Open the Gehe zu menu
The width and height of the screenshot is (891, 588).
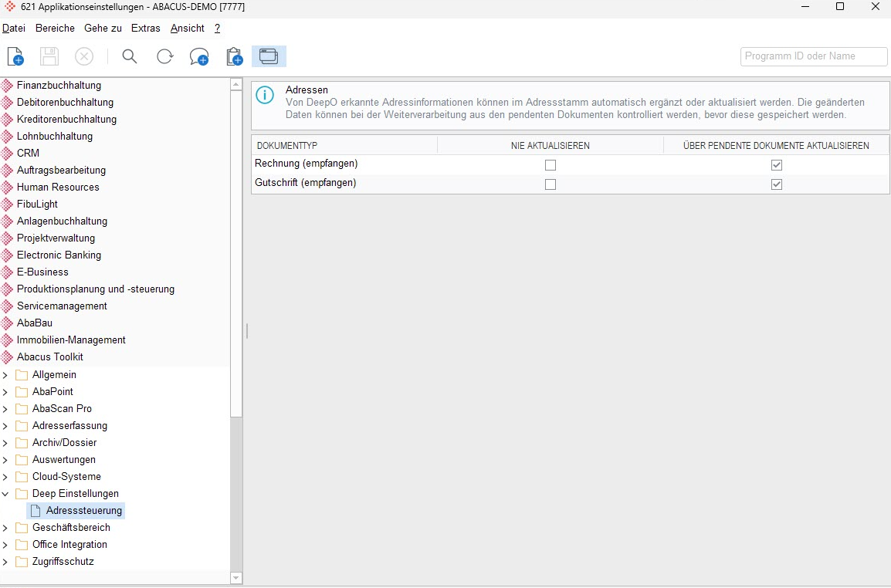[x=103, y=28]
